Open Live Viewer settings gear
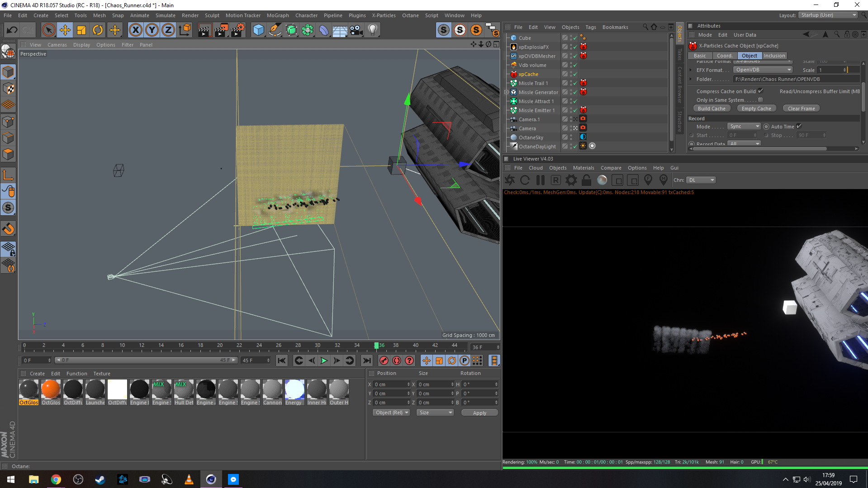 pos(571,180)
